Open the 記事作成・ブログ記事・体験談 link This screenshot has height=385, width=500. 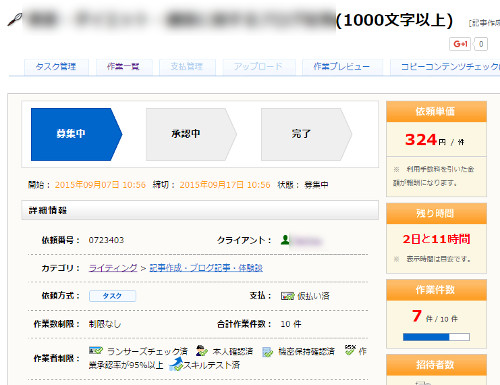tap(206, 268)
